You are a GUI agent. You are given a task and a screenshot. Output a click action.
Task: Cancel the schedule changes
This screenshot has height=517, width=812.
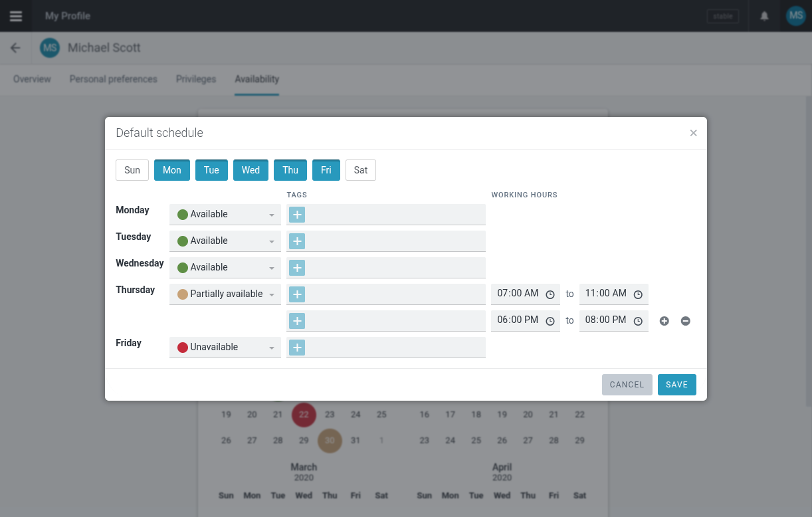pyautogui.click(x=627, y=385)
